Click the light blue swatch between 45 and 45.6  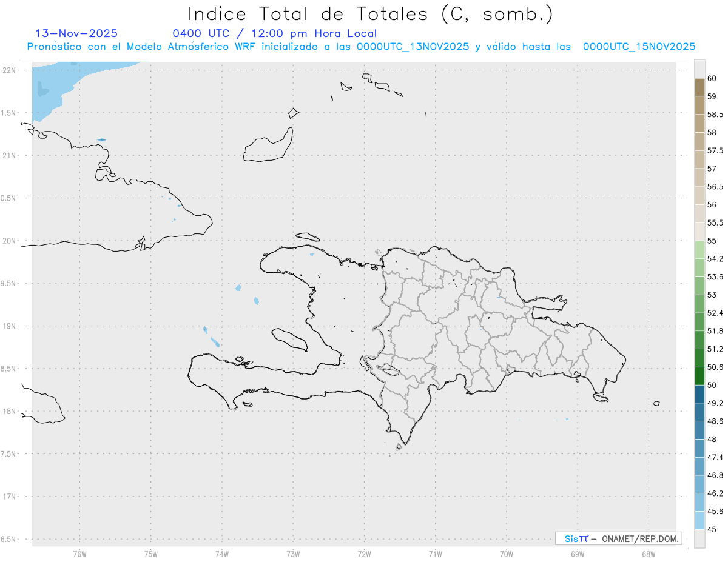point(699,520)
